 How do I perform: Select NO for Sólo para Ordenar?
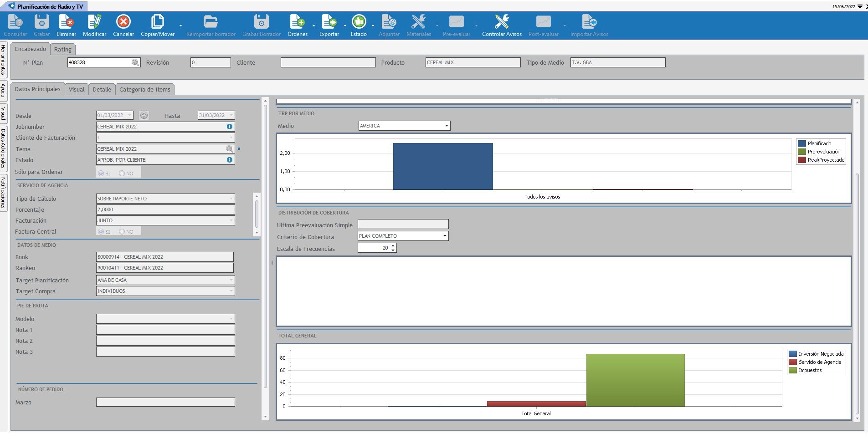click(122, 174)
